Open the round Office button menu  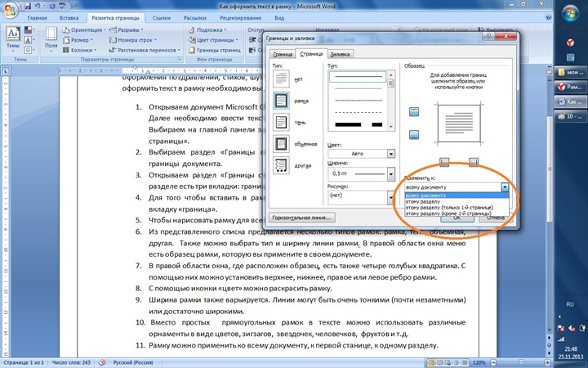click(10, 9)
